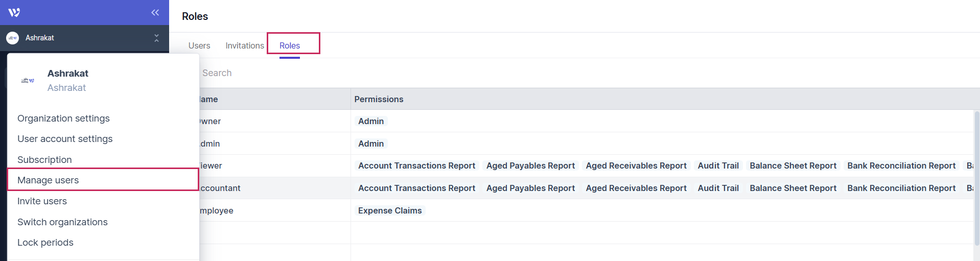Click organization logo in dropdown panel
Screen dimensions: 980x261
pyautogui.click(x=28, y=81)
